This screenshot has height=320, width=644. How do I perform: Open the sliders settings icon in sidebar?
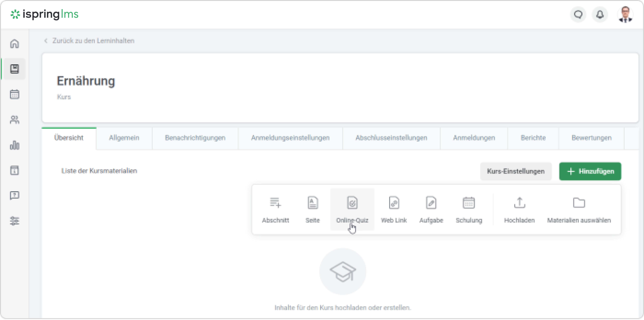pyautogui.click(x=14, y=221)
